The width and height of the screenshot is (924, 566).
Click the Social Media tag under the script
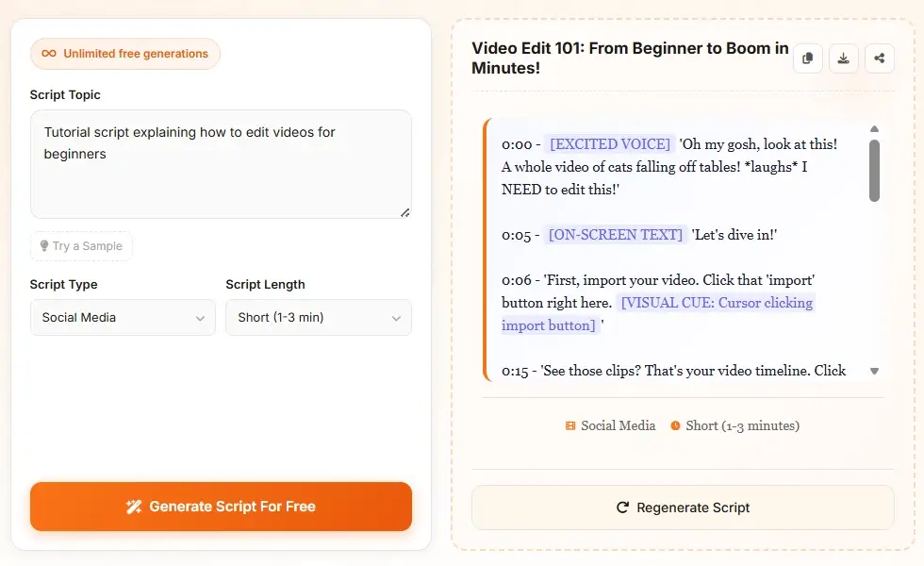[x=611, y=425]
